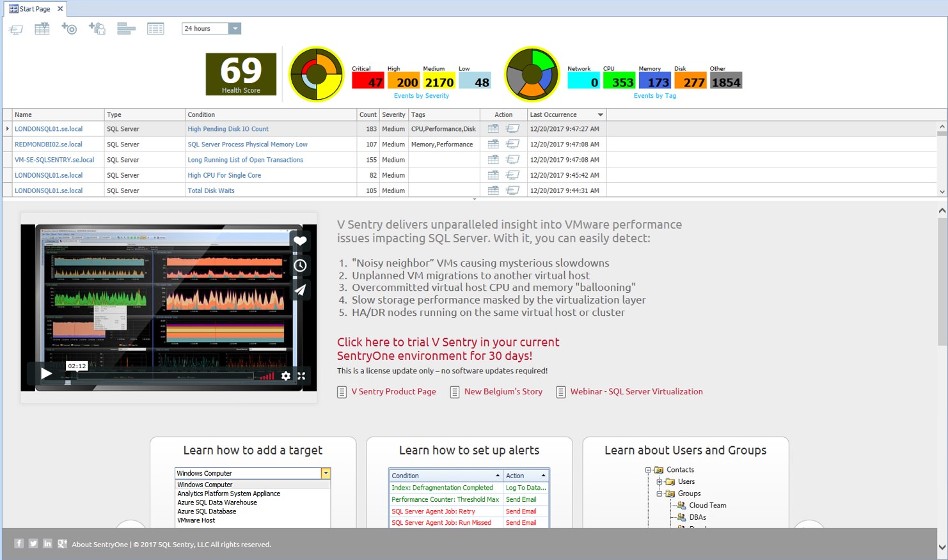Click the Events by Tag link
Image resolution: width=948 pixels, height=560 pixels.
pos(654,96)
